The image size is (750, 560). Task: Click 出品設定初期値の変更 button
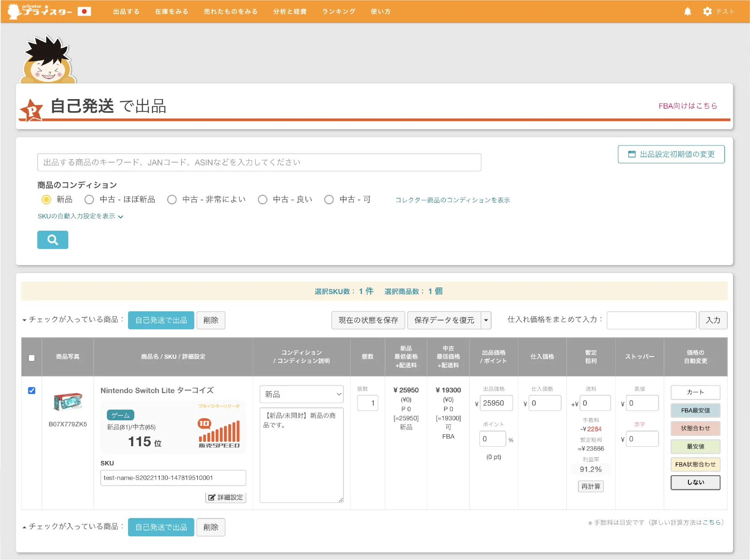coord(671,154)
